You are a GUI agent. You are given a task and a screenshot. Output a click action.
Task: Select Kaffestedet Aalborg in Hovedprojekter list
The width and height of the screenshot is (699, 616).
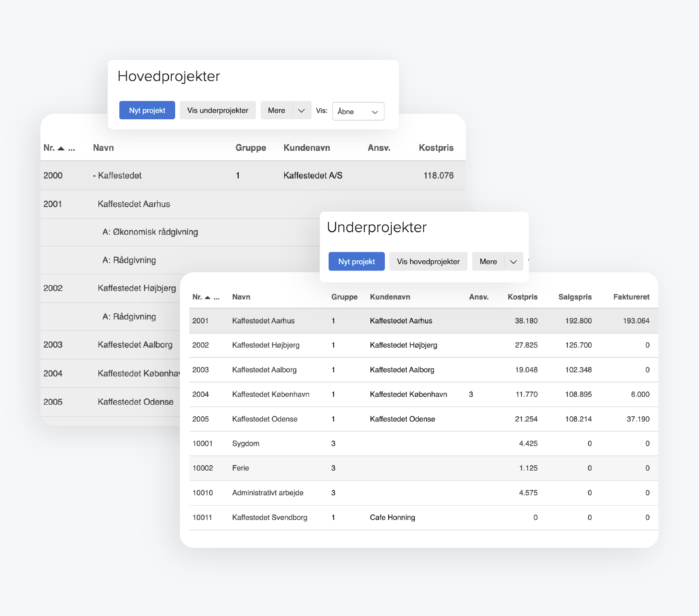135,345
